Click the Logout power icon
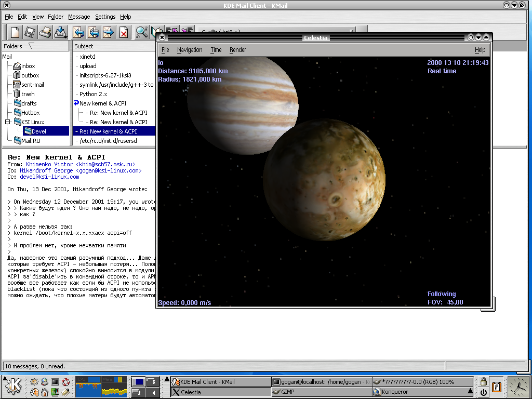Image resolution: width=532 pixels, height=399 pixels. pyautogui.click(x=484, y=392)
